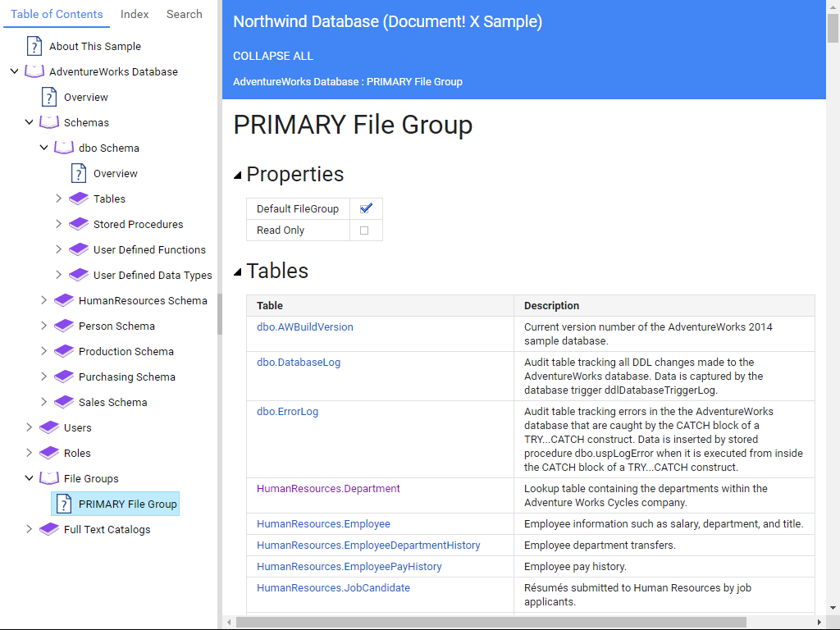The height and width of the screenshot is (630, 840).
Task: Toggle the Default FileGroup checkbox
Action: pyautogui.click(x=366, y=208)
